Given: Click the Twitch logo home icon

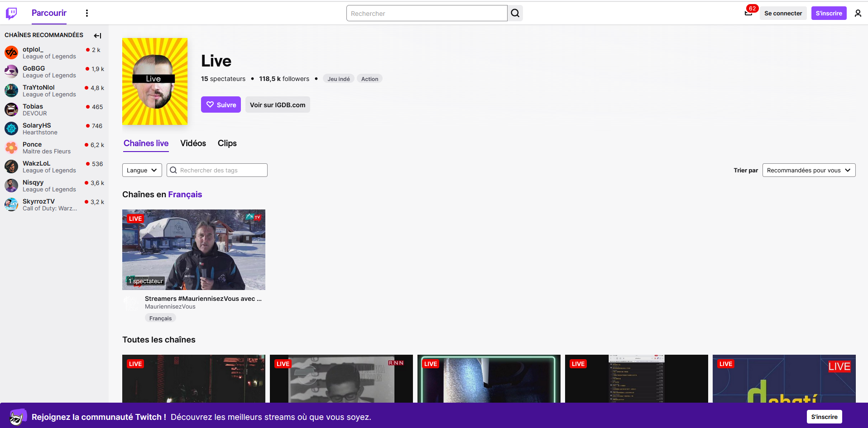Looking at the screenshot, I should pos(11,13).
